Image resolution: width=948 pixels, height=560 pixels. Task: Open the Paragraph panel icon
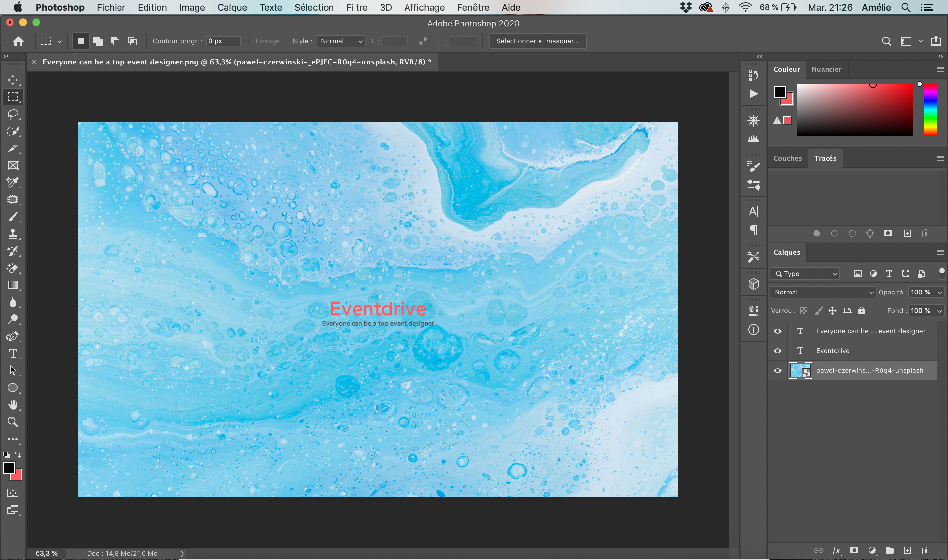point(753,230)
